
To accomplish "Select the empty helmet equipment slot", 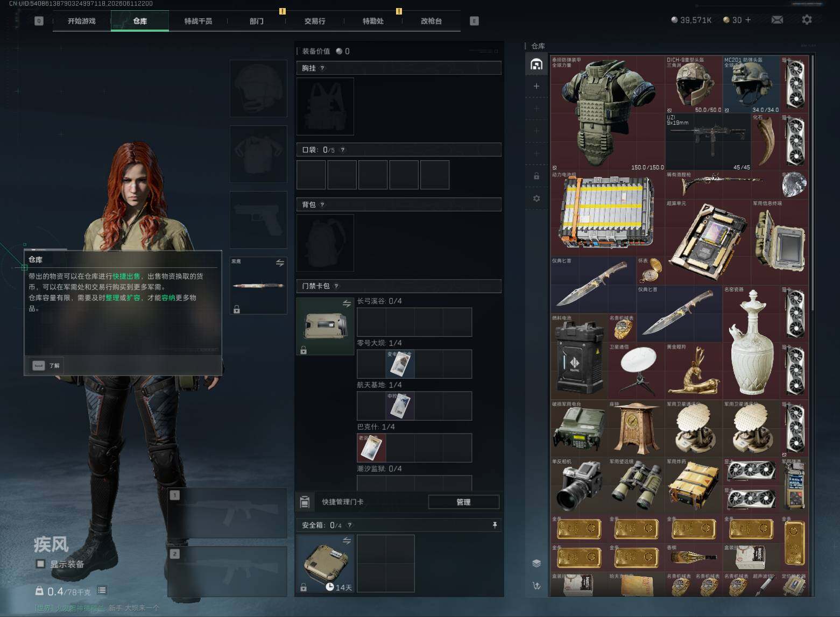I will pos(258,88).
